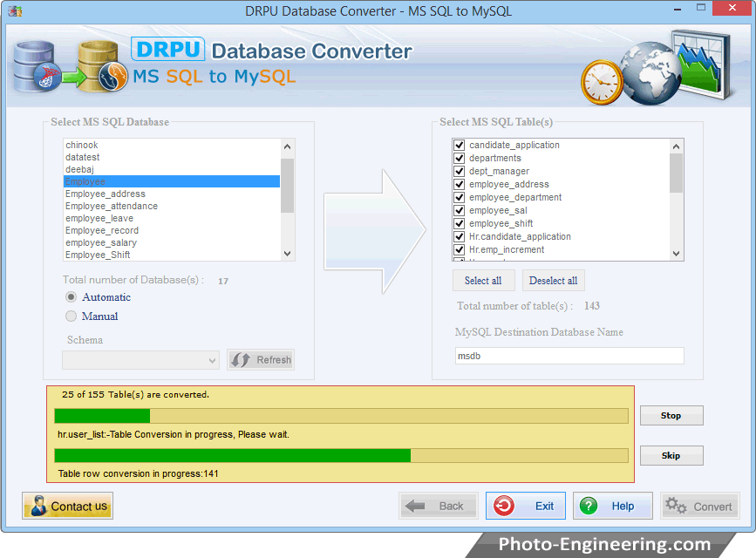Click the Help button label
The width and height of the screenshot is (756, 558).
coord(623,506)
